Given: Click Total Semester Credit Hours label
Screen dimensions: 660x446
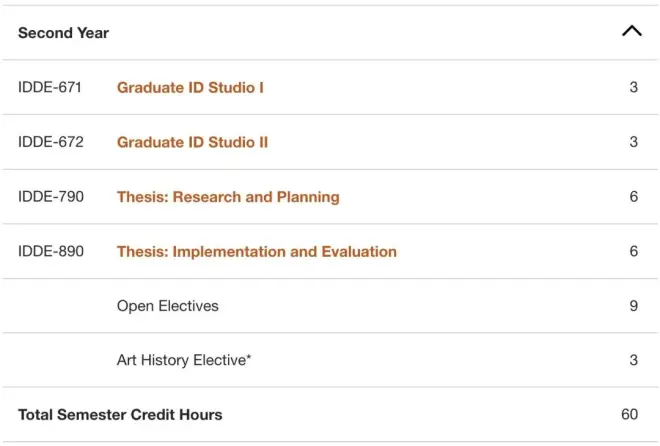Looking at the screenshot, I should (x=120, y=415).
